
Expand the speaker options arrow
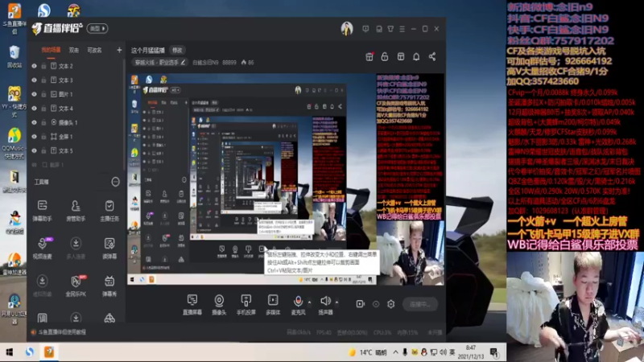pos(336,302)
